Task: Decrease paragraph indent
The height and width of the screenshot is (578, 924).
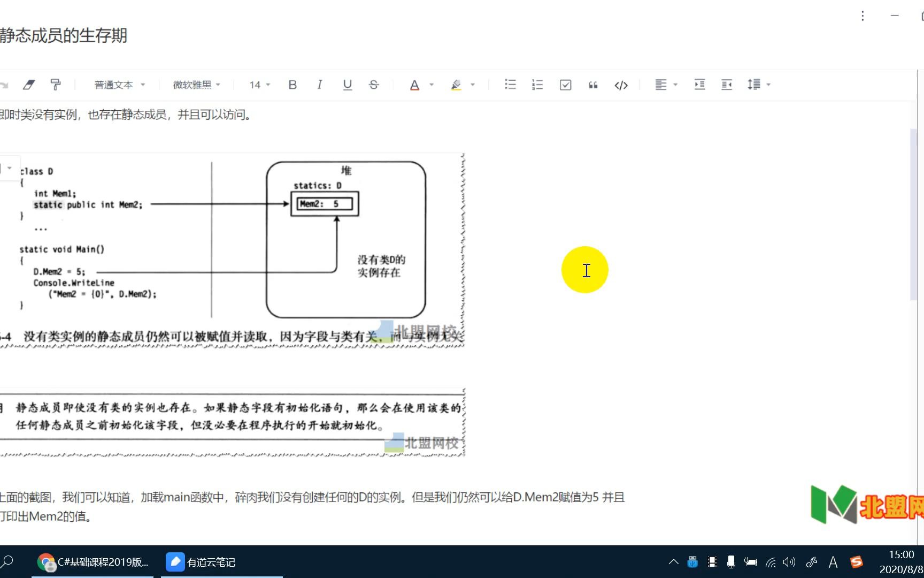Action: tap(727, 85)
